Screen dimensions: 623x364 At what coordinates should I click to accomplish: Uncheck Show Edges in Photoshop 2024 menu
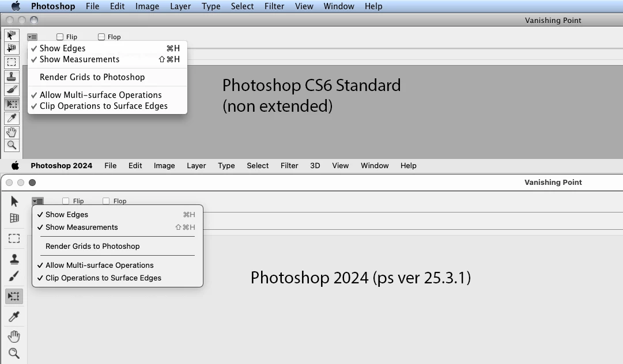point(118,214)
